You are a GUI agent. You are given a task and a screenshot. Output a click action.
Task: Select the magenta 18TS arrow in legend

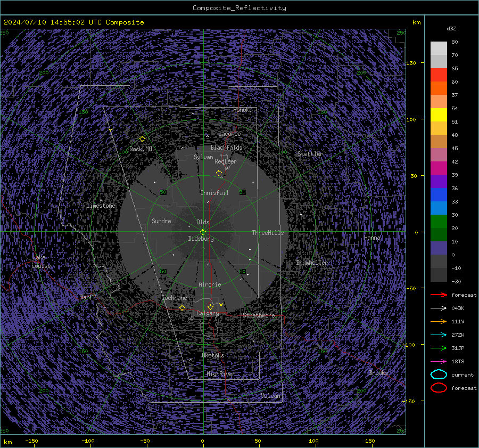tap(439, 362)
